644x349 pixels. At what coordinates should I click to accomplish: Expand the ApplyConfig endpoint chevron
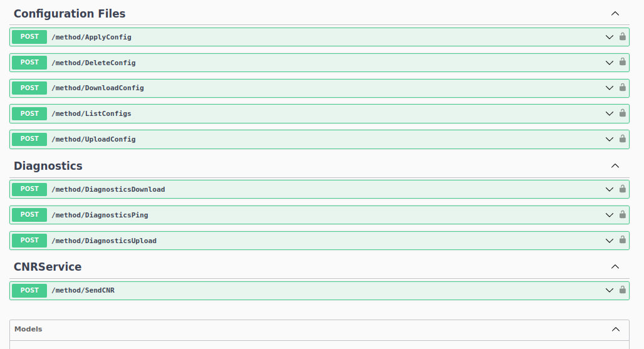pos(610,37)
